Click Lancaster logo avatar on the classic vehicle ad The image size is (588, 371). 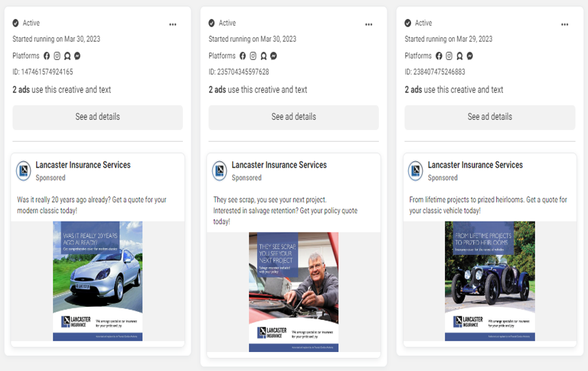pyautogui.click(x=416, y=171)
